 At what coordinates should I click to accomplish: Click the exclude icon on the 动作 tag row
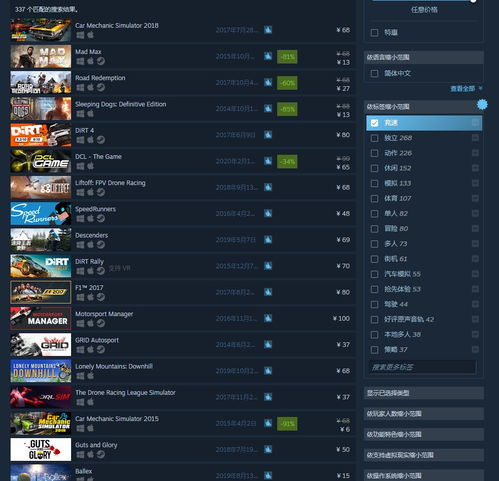click(x=475, y=153)
